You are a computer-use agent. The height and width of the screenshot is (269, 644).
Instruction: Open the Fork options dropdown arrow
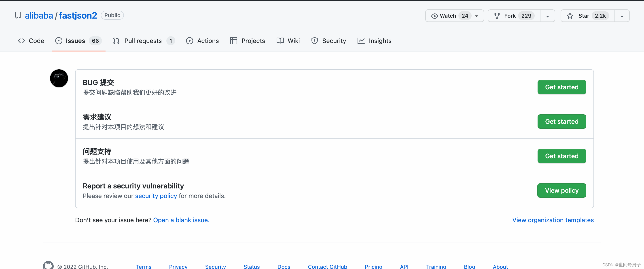547,16
